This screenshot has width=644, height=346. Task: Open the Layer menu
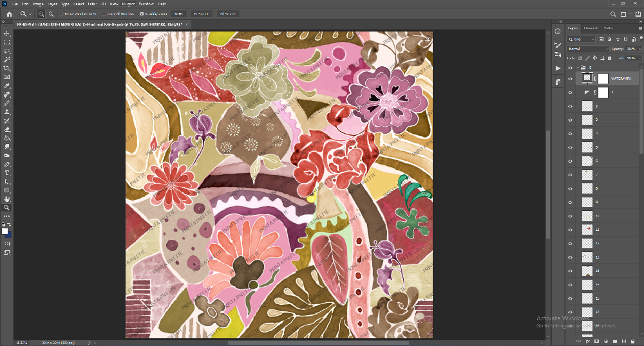coord(53,4)
